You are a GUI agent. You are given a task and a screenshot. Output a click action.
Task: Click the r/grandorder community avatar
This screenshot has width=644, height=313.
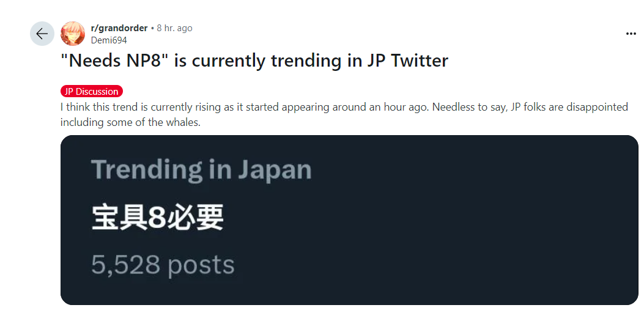(x=73, y=34)
